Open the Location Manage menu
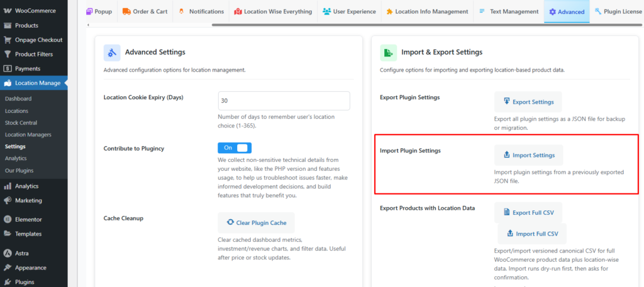Screen dimensions: 644x287 tap(37, 83)
